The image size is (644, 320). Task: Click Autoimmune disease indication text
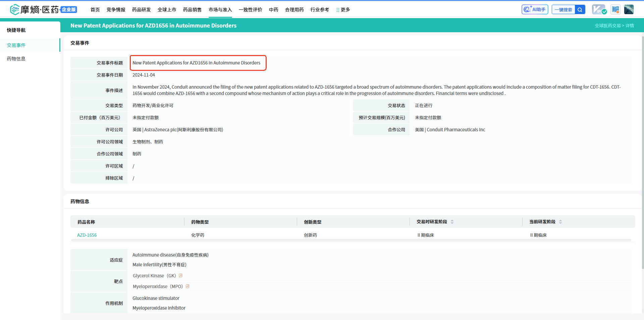(170, 255)
